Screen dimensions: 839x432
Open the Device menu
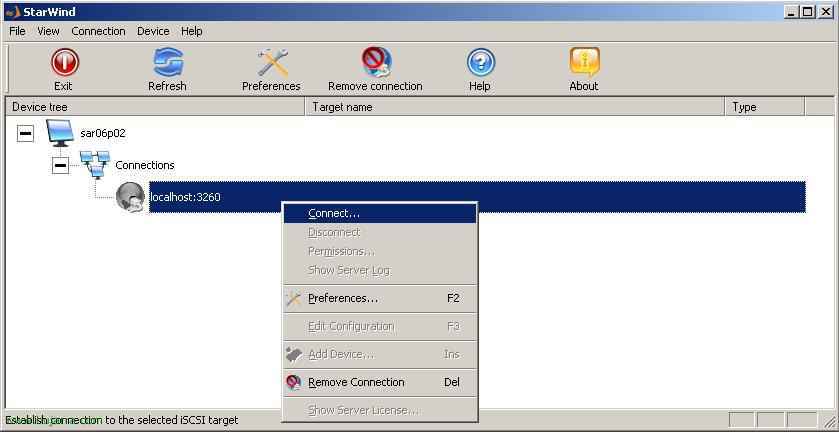click(153, 31)
